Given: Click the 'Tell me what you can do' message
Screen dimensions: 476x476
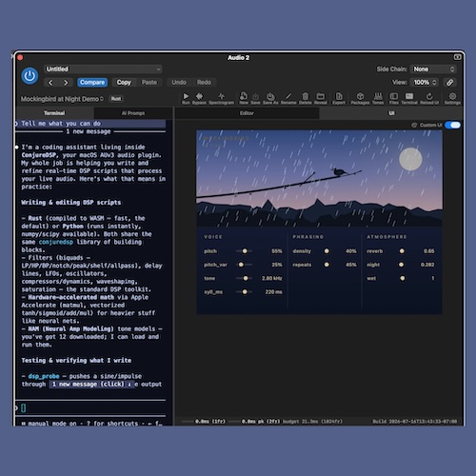Looking at the screenshot, I should pos(61,124).
